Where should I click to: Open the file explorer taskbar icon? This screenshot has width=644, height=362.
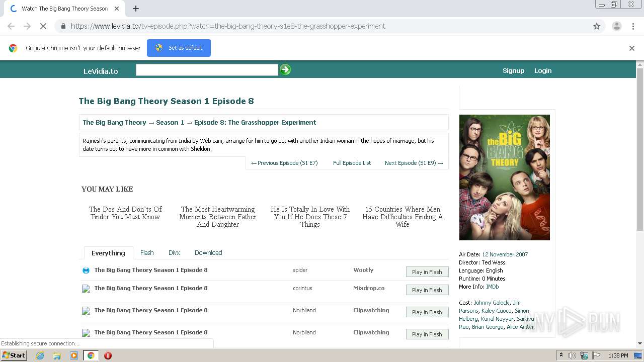point(57,355)
